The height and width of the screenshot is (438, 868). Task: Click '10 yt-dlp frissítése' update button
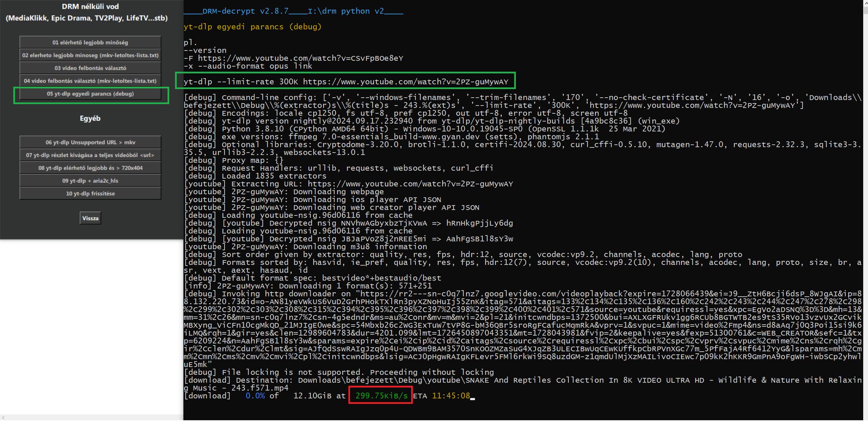[x=90, y=193]
